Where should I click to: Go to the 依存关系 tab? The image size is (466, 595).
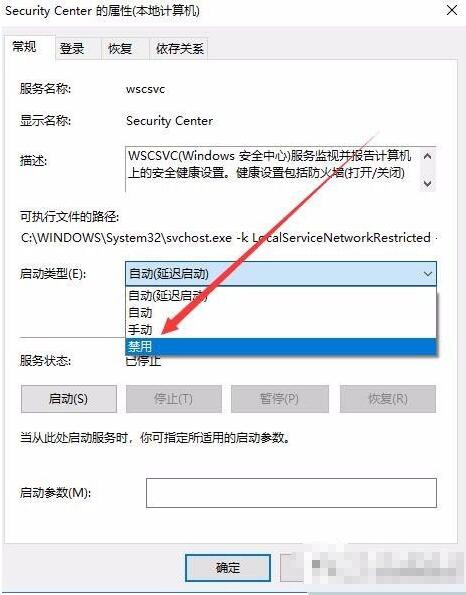pos(179,49)
